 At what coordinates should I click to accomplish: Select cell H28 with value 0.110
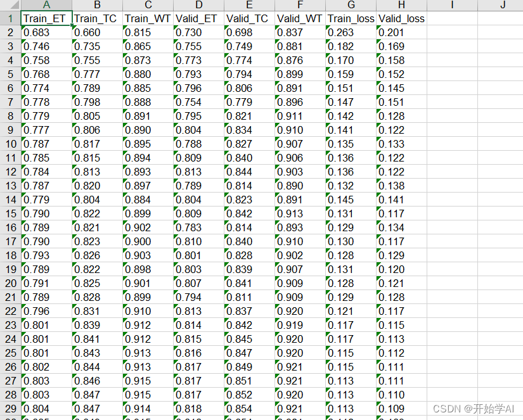point(401,395)
